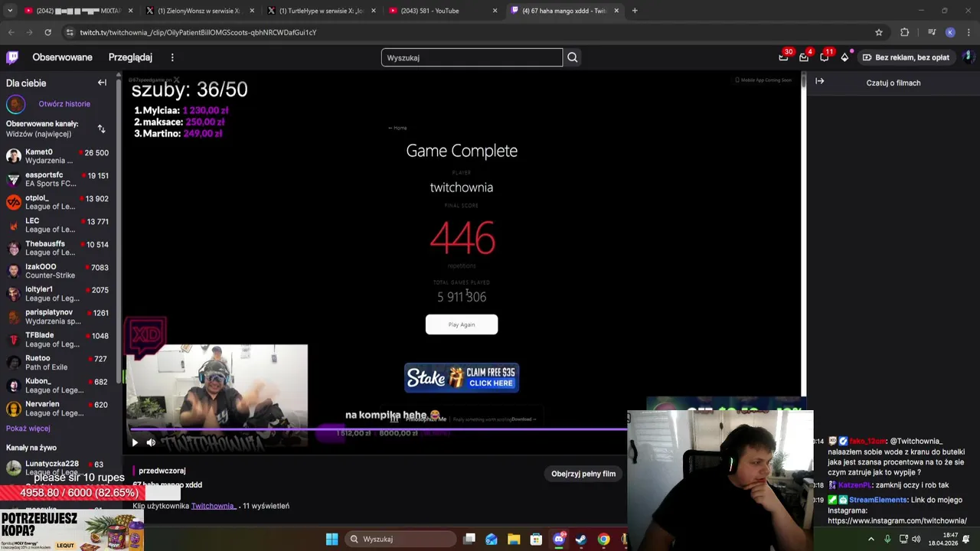The image size is (980, 551).
Task: Open Ruetoo channel in sidebar
Action: click(x=57, y=363)
